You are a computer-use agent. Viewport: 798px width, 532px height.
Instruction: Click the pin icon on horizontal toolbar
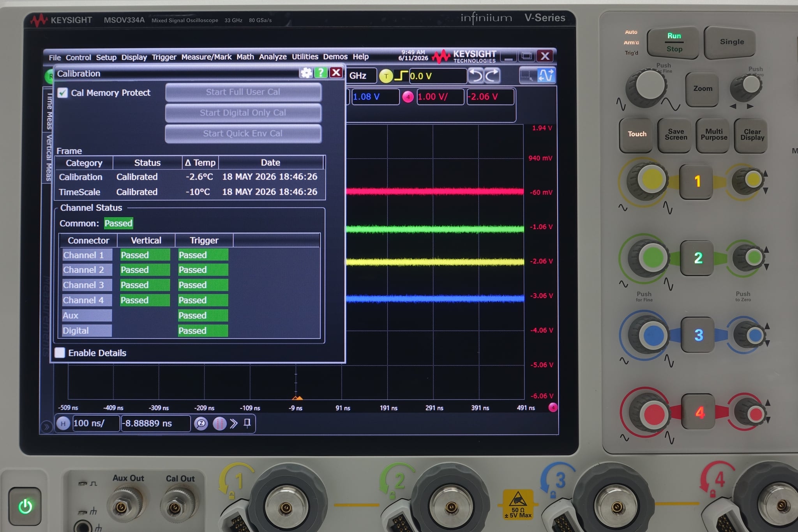click(247, 423)
